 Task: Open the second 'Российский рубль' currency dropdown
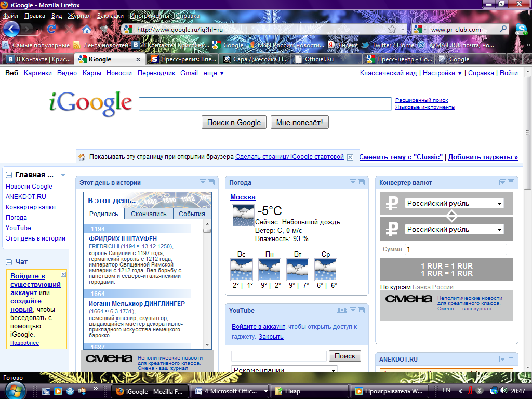454,230
